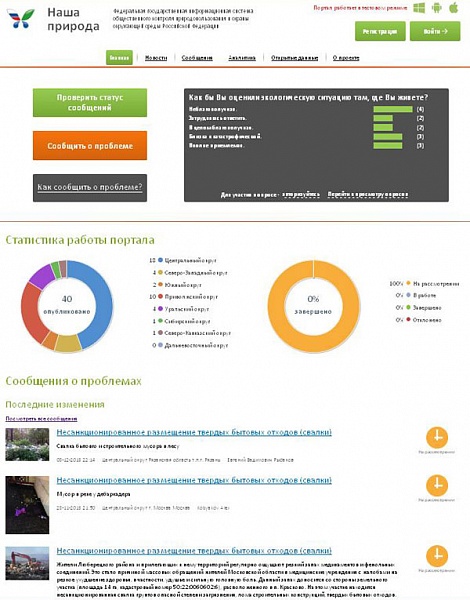Open the Аналитика menu item
The image size is (470, 600).
pos(242,58)
